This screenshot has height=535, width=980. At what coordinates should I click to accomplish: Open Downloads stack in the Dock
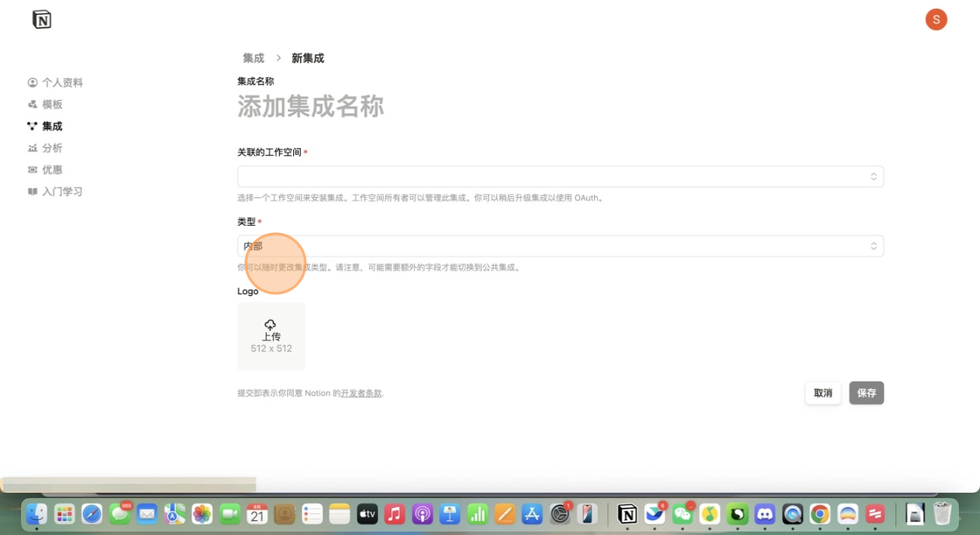coord(915,514)
